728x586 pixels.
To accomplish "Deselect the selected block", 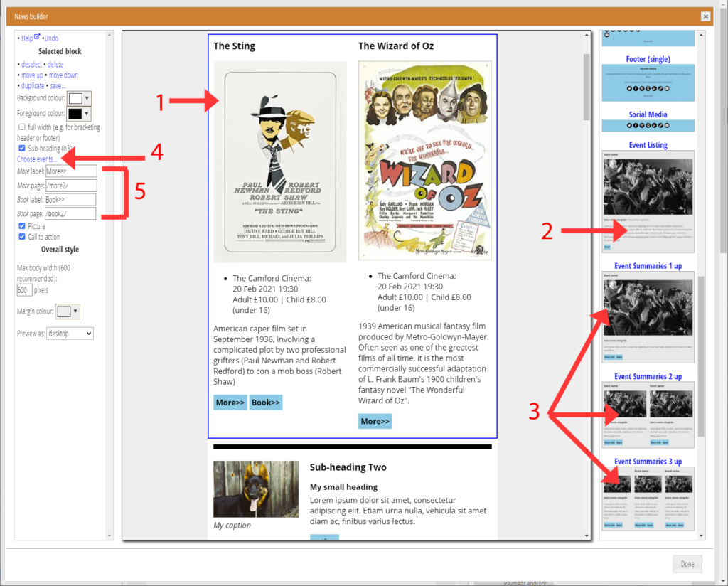I will click(x=31, y=65).
